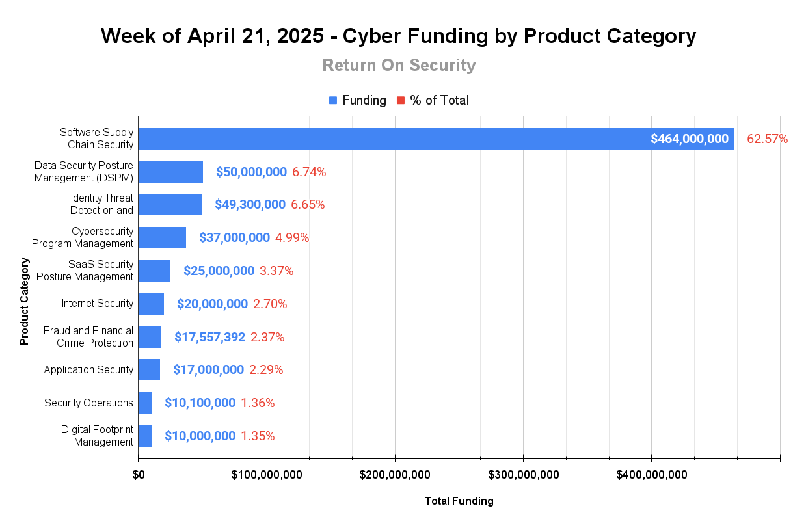The image size is (806, 532).
Task: Click the $17,557,392 funding label
Action: coord(209,337)
